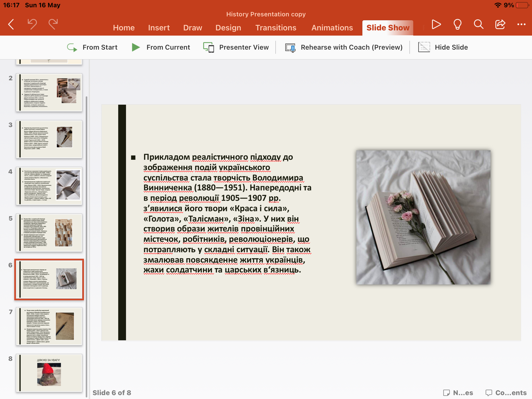Open the Share menu icon
The image size is (532, 399).
[500, 24]
